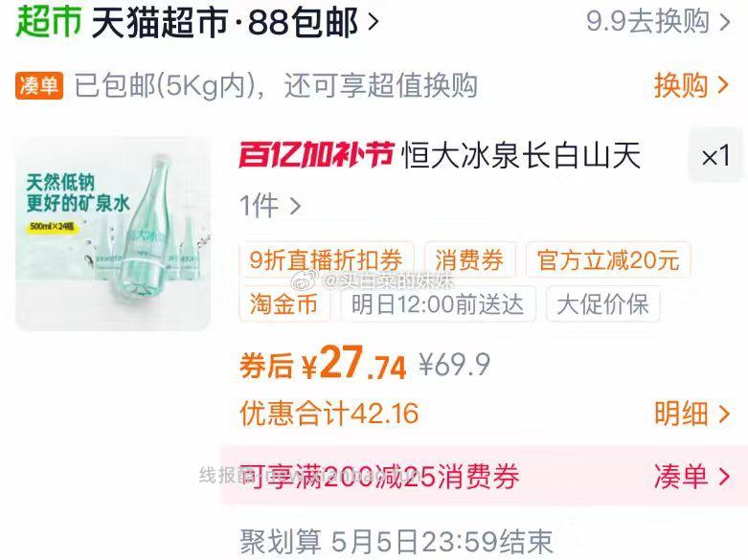Tap the 明日12:00前送达 delivery tag

438,304
